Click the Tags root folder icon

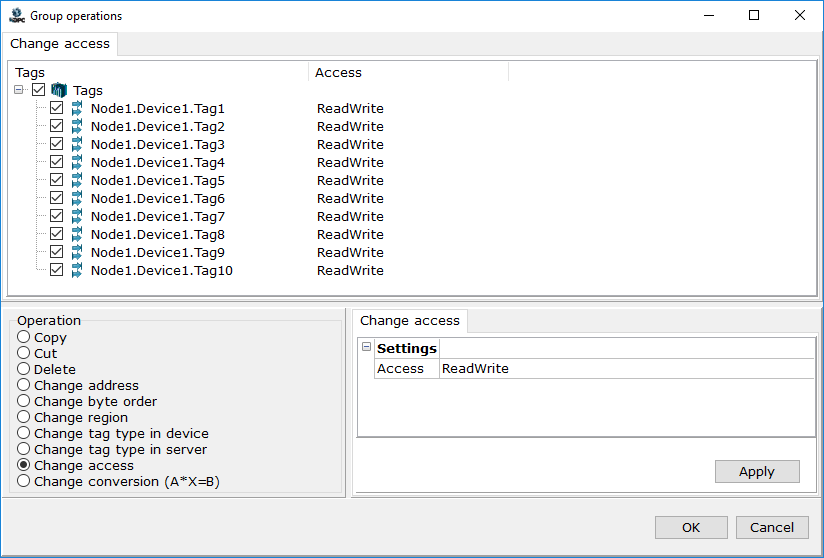59,90
